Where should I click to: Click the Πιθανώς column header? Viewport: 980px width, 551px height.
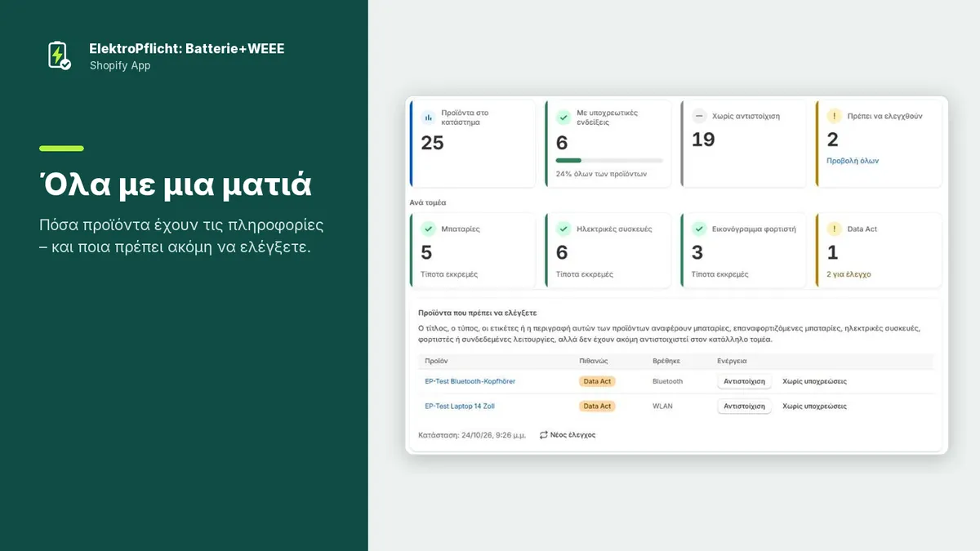(x=593, y=361)
